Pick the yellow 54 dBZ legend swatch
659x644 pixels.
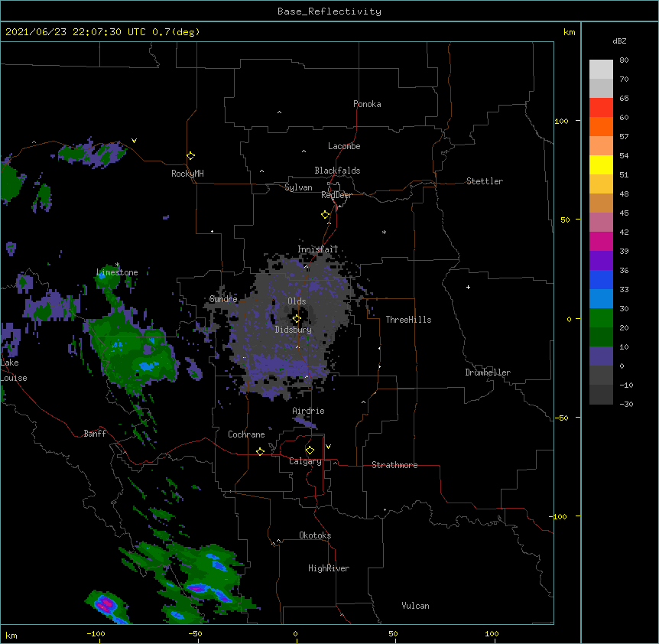coord(601,164)
